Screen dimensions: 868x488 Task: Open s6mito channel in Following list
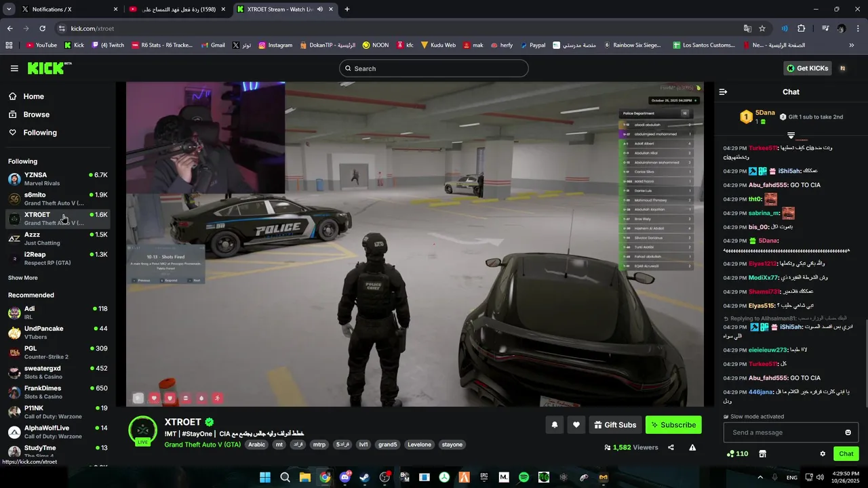point(58,199)
